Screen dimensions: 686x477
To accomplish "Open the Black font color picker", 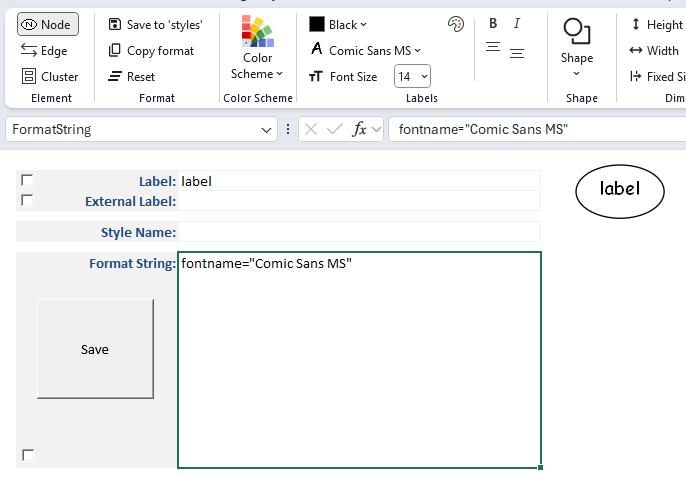I will [x=338, y=24].
